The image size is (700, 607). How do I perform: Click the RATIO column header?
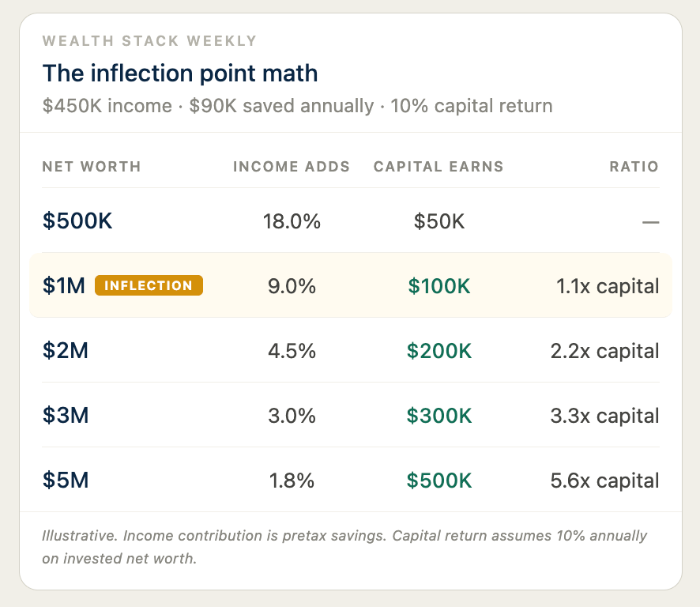coord(634,167)
